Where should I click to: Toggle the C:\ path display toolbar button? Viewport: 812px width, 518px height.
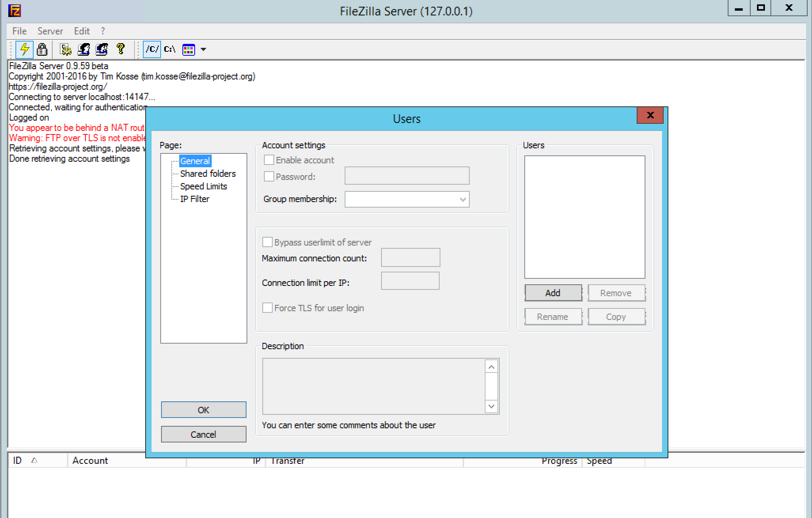(x=170, y=49)
